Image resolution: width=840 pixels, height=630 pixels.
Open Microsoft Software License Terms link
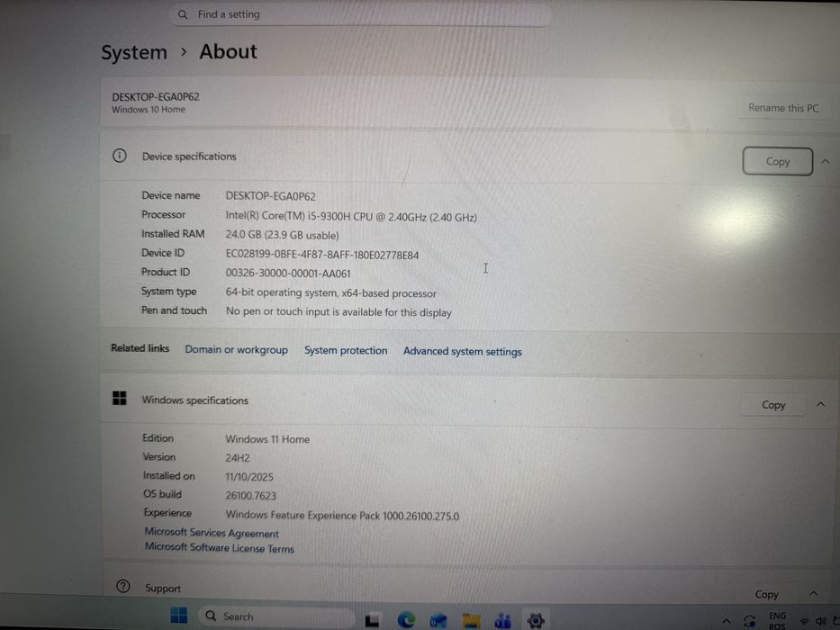click(220, 547)
